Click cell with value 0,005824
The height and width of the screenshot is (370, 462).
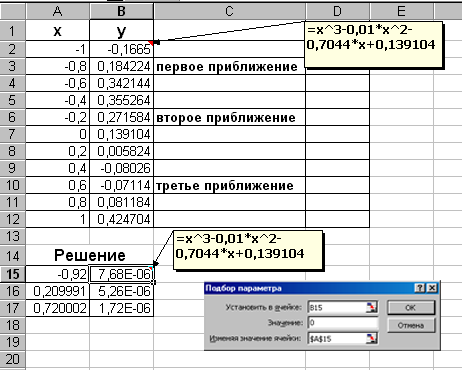tap(121, 151)
